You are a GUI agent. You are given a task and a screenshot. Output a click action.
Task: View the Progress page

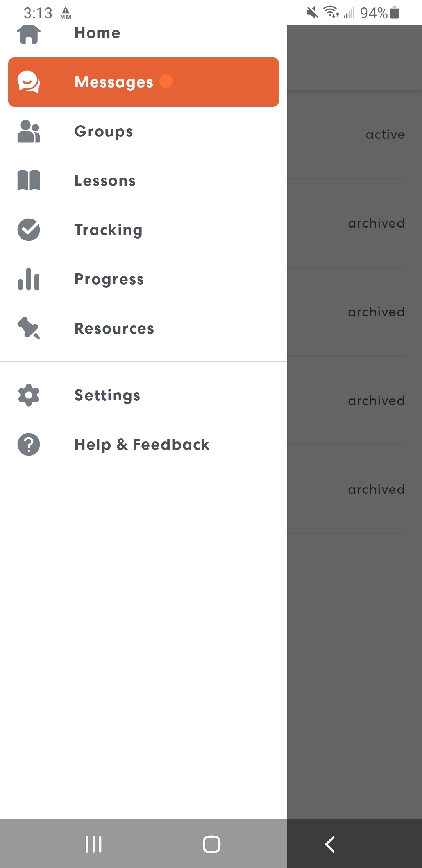109,280
